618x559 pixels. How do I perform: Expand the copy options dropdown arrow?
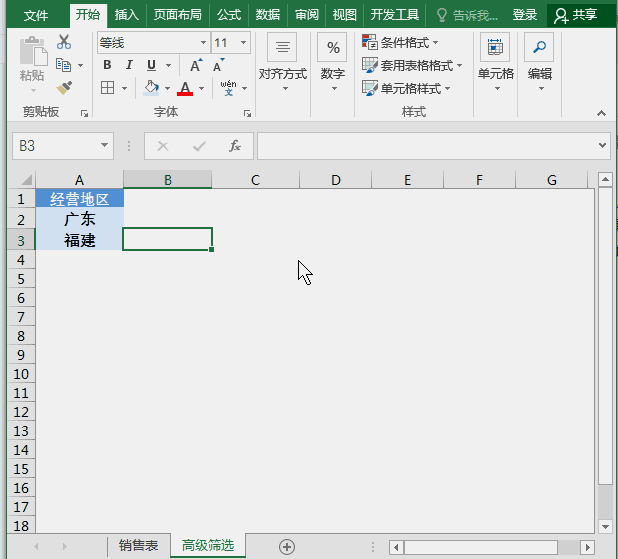[80, 65]
